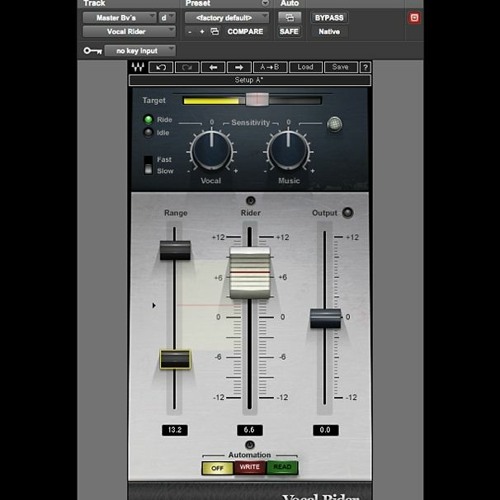The width and height of the screenshot is (500, 500).
Task: Click the Range value field 13.2
Action: click(175, 430)
